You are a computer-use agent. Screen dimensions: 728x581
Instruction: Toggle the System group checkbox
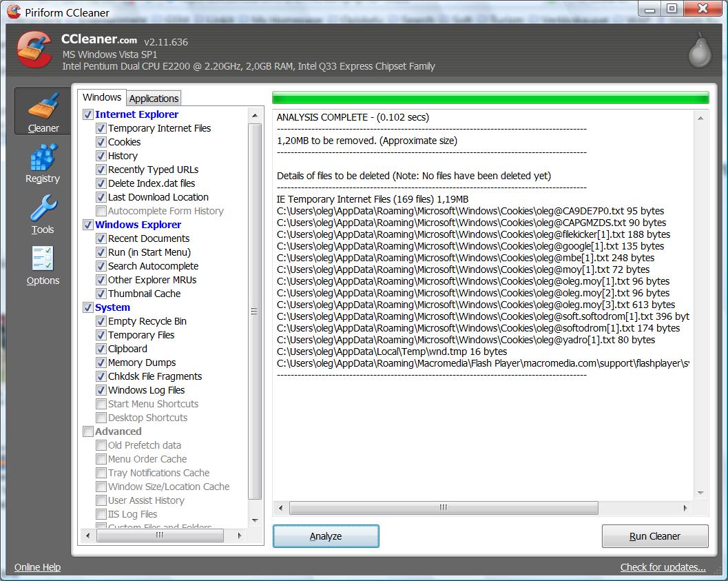click(87, 307)
